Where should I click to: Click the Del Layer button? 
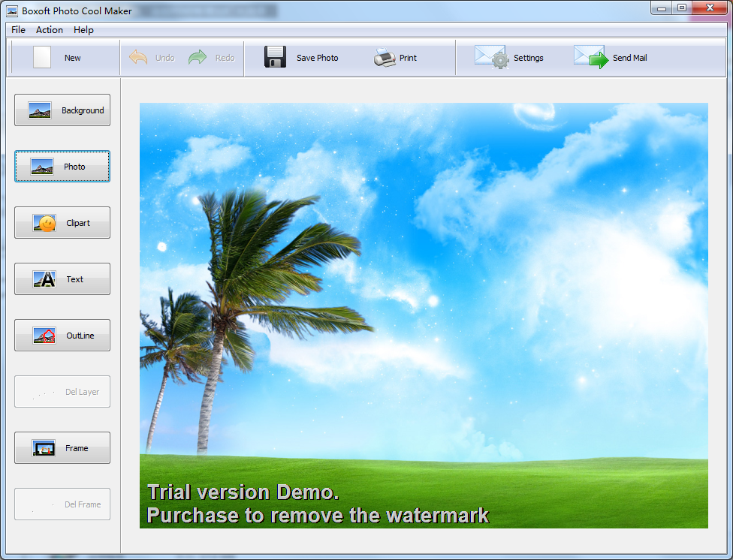coord(62,391)
